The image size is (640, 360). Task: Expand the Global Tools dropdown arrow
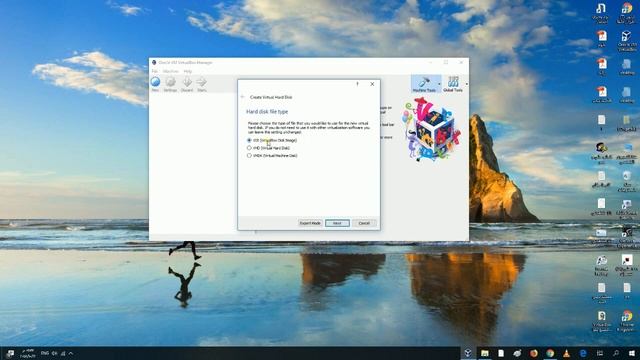(x=467, y=84)
